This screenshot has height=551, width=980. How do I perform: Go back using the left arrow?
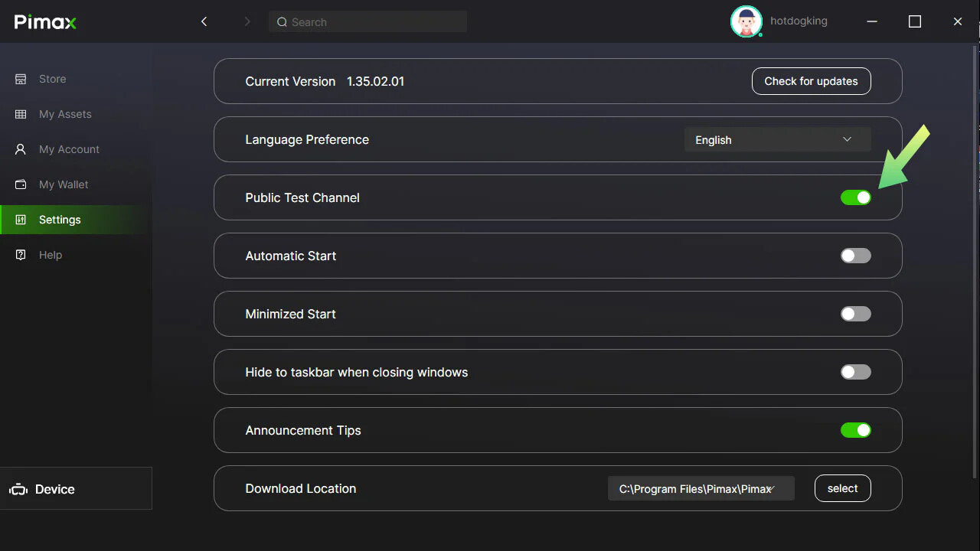click(x=204, y=21)
